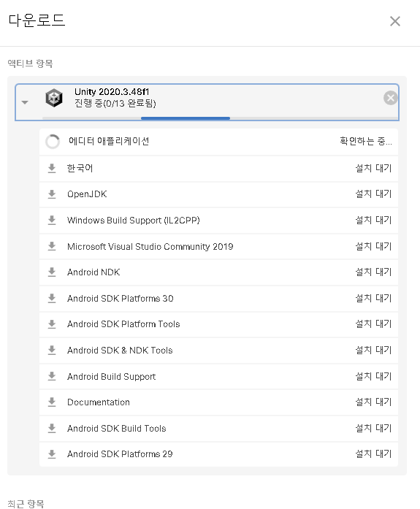420x509 pixels.
Task: Click the 확인하는 중... status text
Action: tap(366, 141)
